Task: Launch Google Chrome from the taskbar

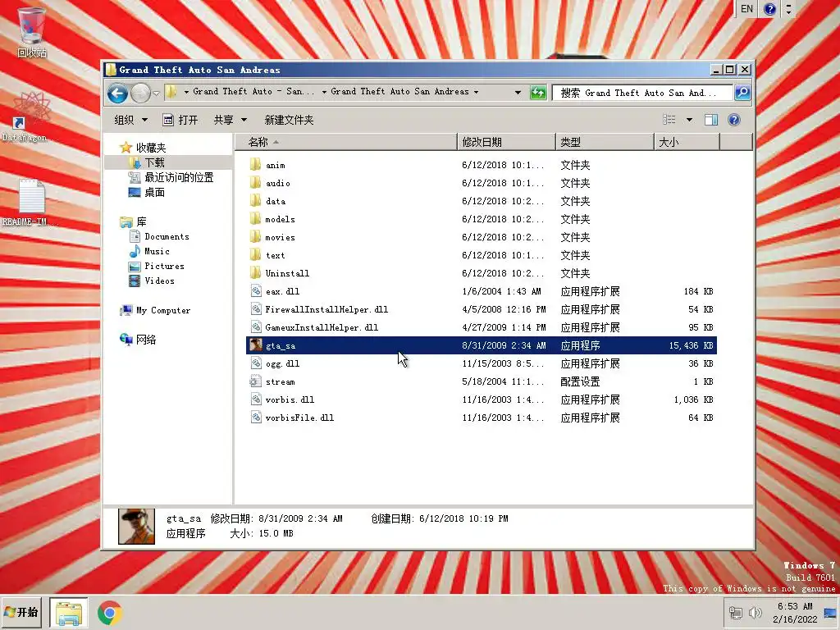Action: [x=110, y=613]
